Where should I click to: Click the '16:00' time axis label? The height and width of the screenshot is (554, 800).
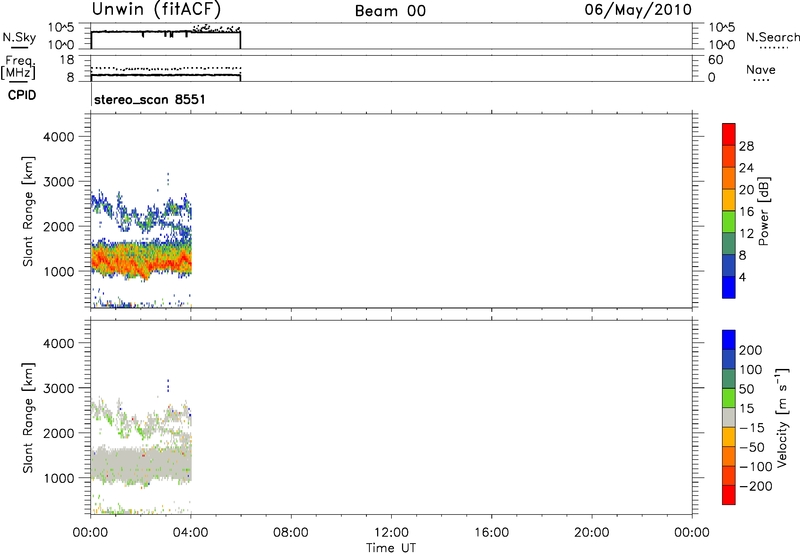tap(491, 533)
